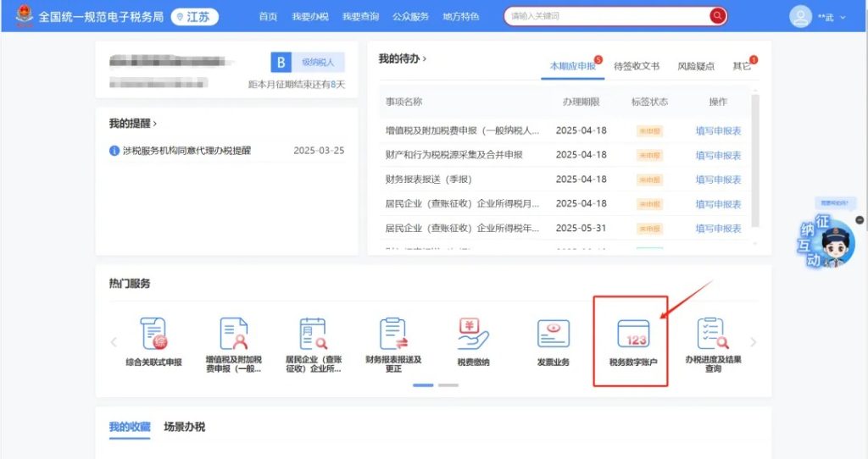Switch to the 场景办税 tab
This screenshot has width=868, height=459.
(184, 427)
